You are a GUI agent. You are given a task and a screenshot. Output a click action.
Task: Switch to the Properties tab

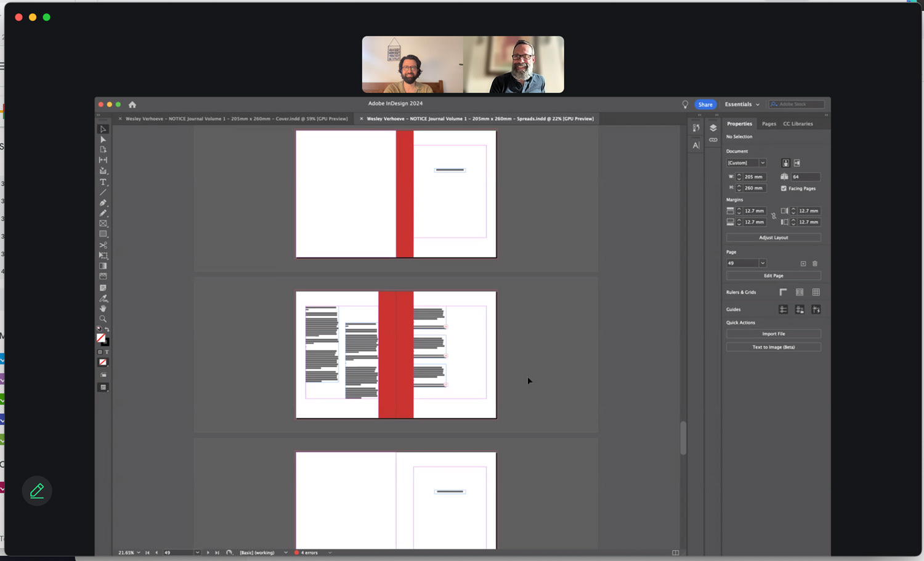click(739, 124)
